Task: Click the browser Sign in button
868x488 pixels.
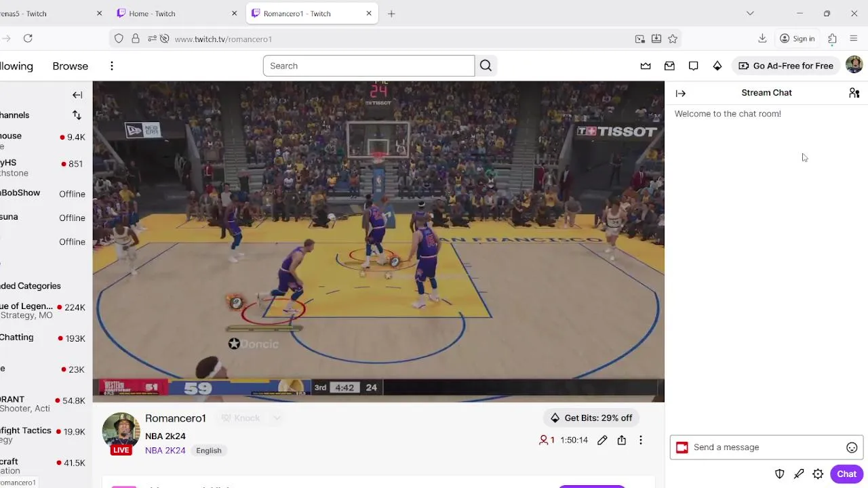Action: tap(797, 39)
